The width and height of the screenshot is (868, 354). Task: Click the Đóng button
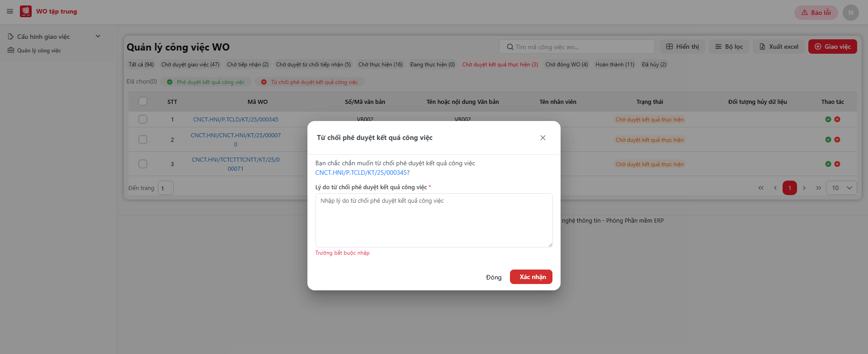(494, 277)
